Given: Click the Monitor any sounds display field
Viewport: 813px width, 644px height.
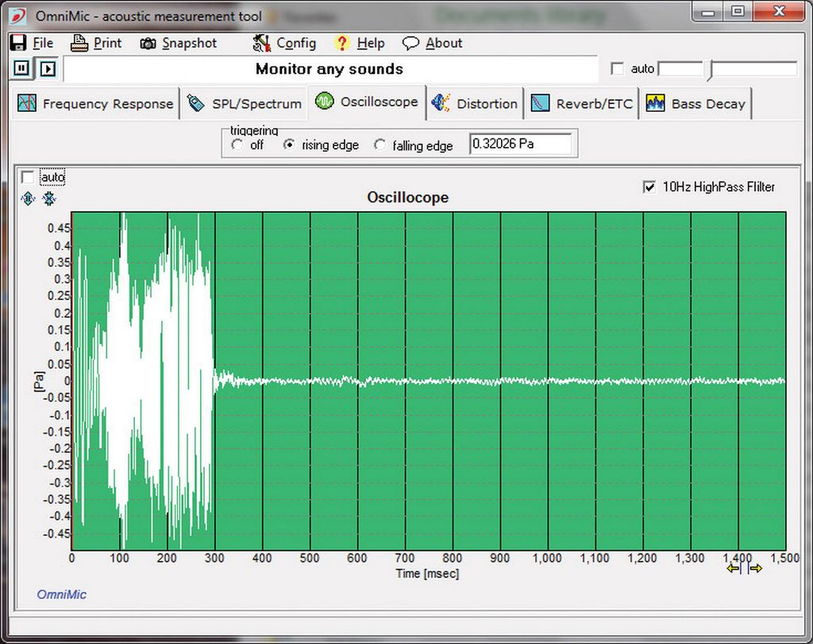Looking at the screenshot, I should pyautogui.click(x=330, y=69).
